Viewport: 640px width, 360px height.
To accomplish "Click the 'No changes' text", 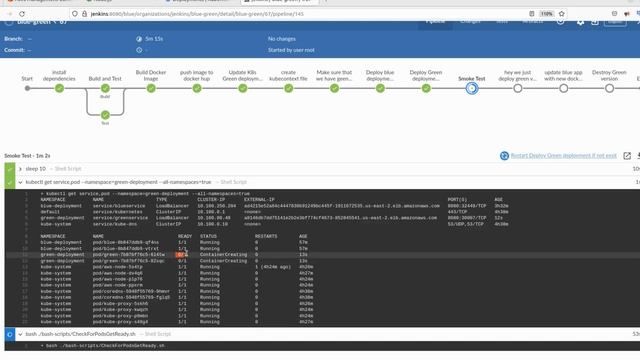I will [282, 39].
